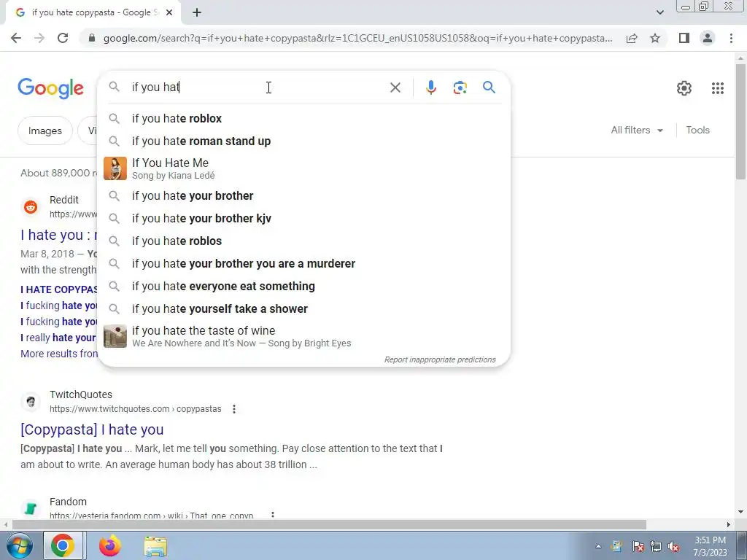The height and width of the screenshot is (560, 747).
Task: Select suggestion 'if you hate roblos'
Action: (304, 241)
